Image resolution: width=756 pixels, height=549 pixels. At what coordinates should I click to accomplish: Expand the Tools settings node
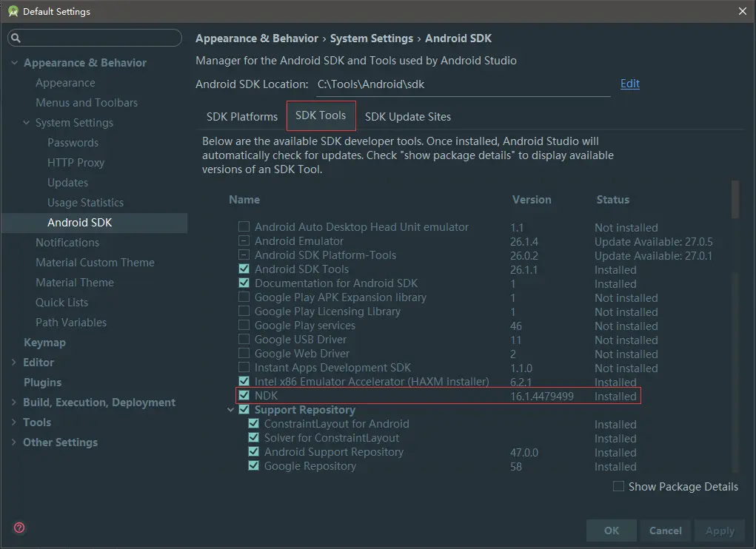click(x=14, y=422)
